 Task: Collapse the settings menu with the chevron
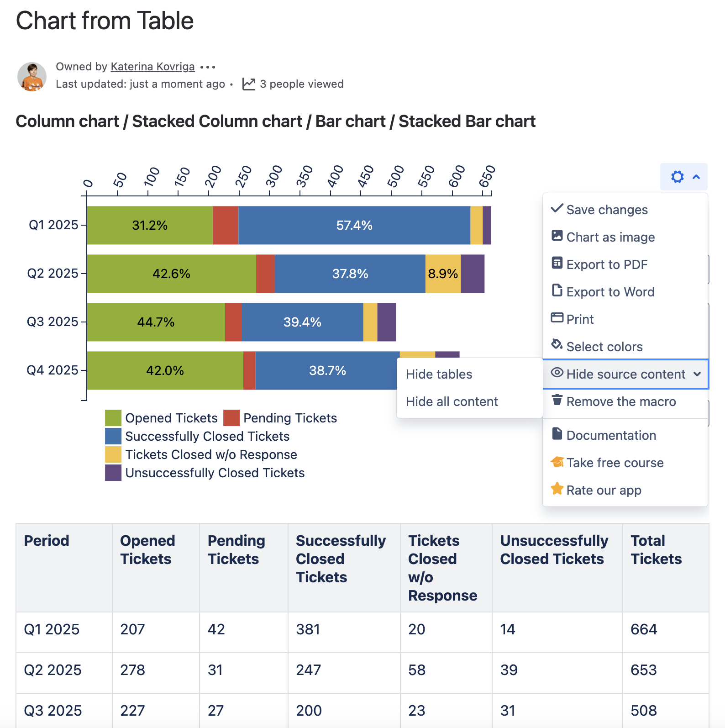[696, 177]
